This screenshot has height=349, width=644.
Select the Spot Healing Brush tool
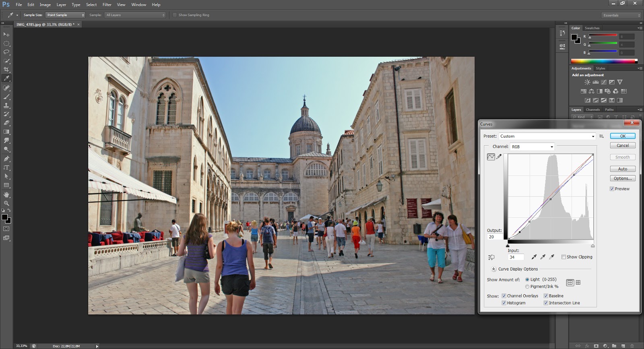coord(6,88)
